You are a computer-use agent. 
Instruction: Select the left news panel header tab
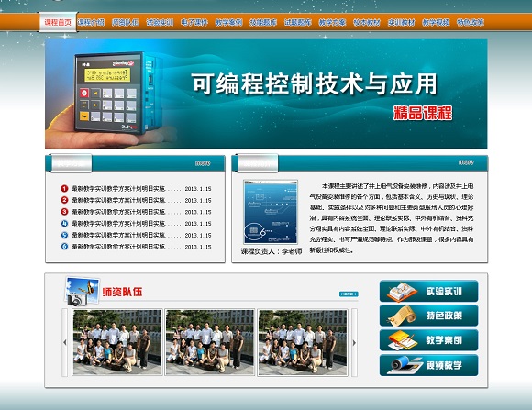[72, 163]
